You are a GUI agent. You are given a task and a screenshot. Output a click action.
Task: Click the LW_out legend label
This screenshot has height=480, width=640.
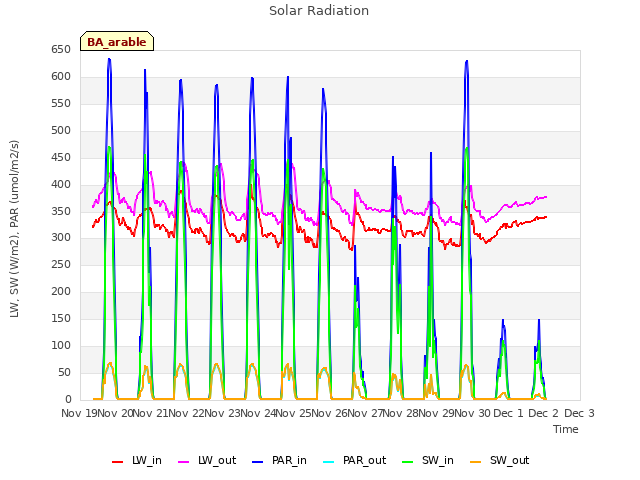point(217,460)
